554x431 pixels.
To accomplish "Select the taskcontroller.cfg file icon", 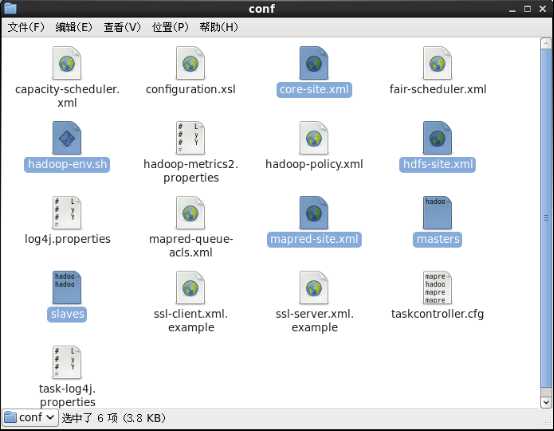I will click(437, 288).
